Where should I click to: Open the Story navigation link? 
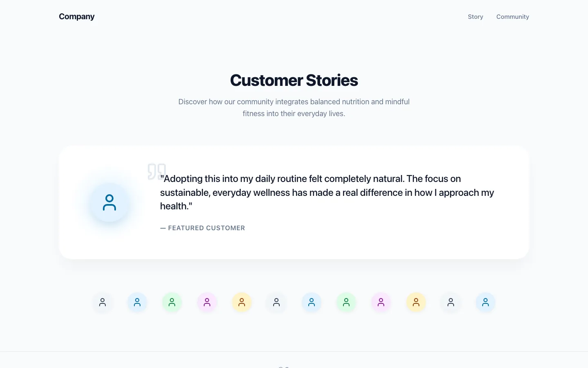(475, 17)
